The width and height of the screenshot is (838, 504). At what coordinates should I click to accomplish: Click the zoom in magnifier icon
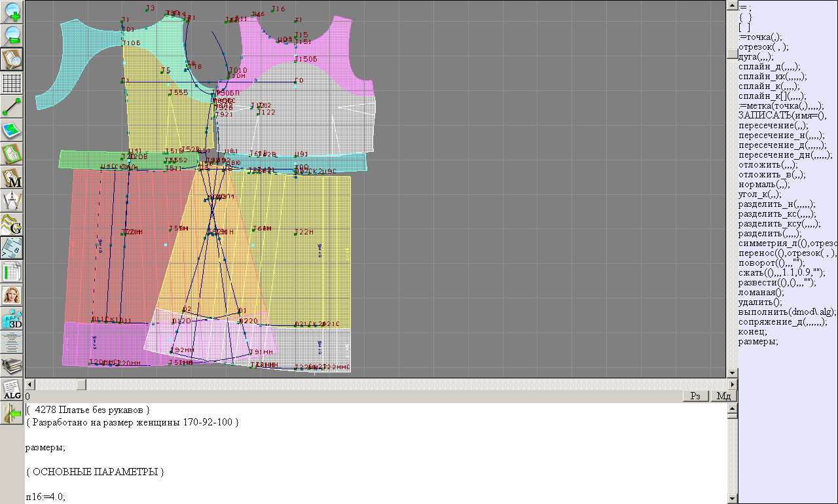point(12,12)
